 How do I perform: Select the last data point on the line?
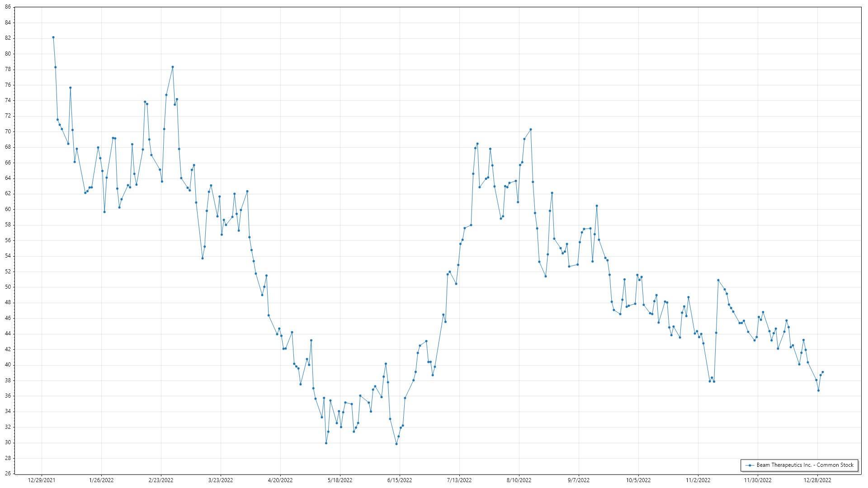coord(822,372)
